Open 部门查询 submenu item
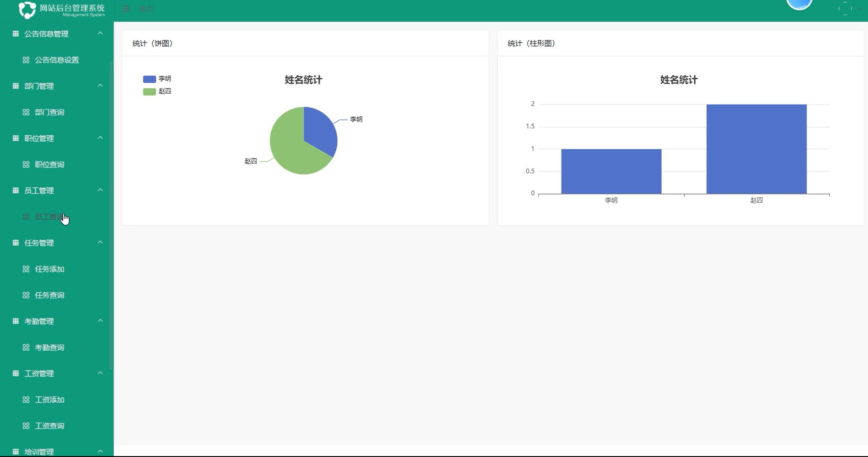Screen dimensions: 868x457 coord(50,112)
